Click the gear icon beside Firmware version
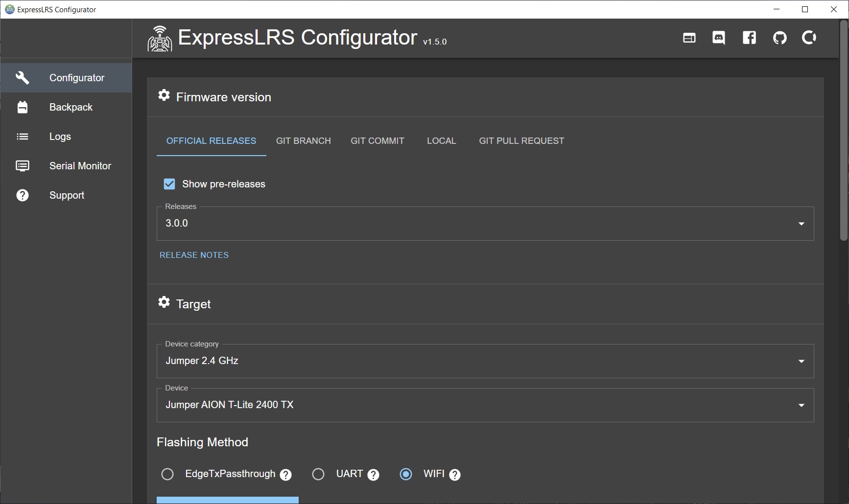The height and width of the screenshot is (504, 849). 164,95
